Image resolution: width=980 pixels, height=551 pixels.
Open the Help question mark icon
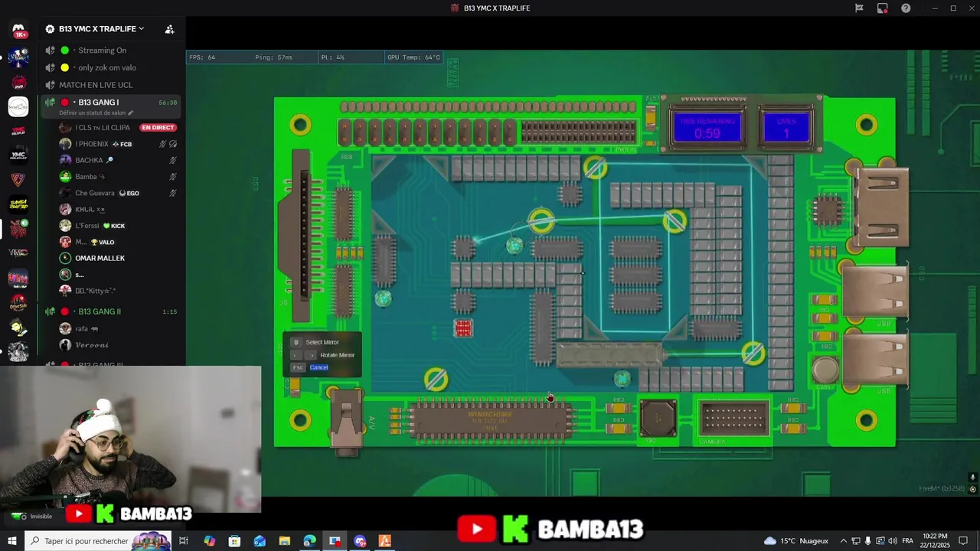[906, 8]
